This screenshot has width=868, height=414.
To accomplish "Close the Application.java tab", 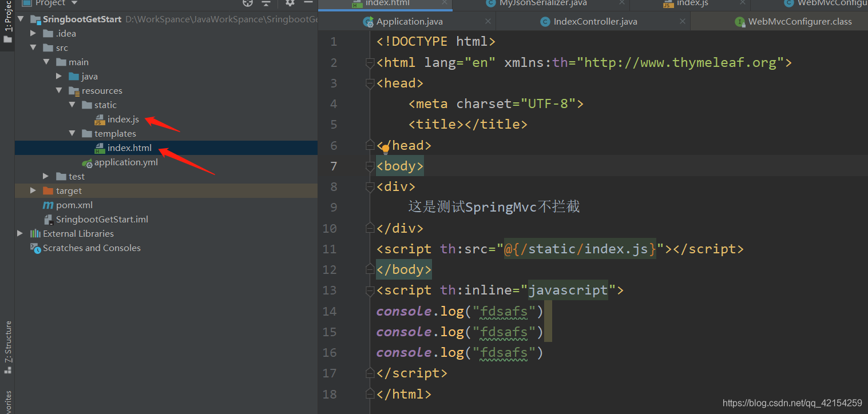I will click(x=487, y=22).
